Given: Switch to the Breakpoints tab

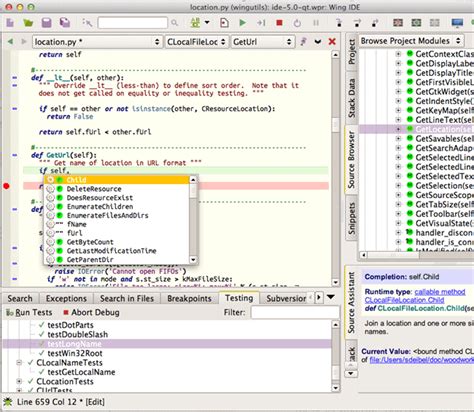Looking at the screenshot, I should 189,298.
